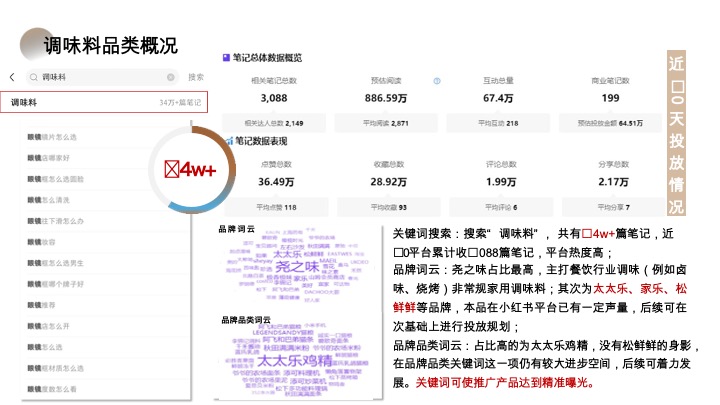720x405 pixels.
Task: Click the 平均评论 6 box
Action: pyautogui.click(x=501, y=207)
